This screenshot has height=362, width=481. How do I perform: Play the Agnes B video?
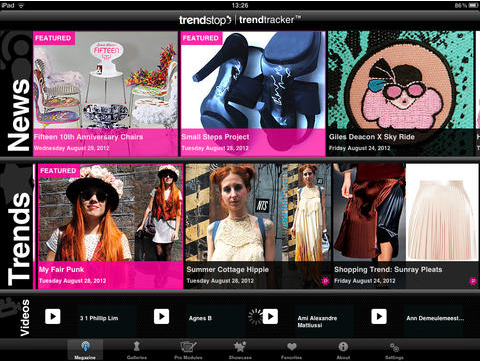161,316
